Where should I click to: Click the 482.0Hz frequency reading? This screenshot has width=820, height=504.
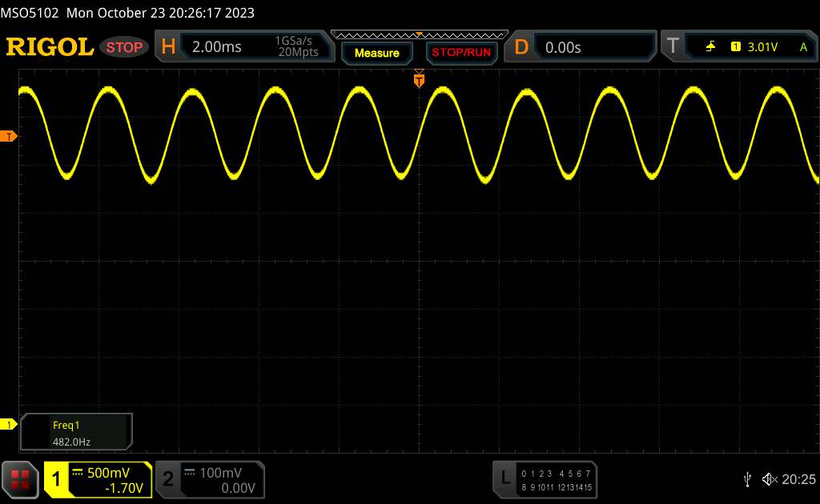[x=71, y=442]
